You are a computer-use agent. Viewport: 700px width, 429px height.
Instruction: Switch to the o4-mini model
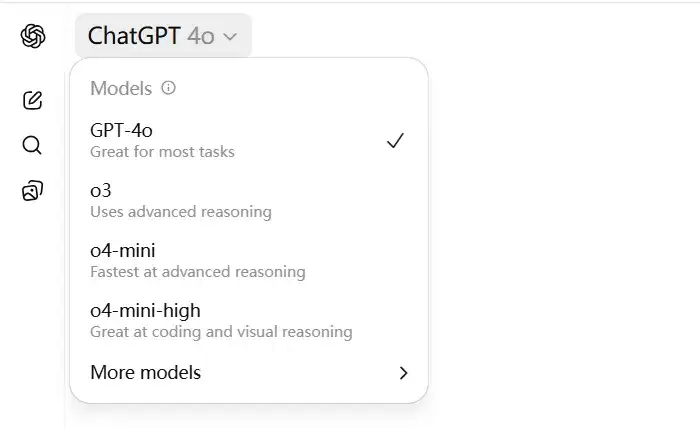249,260
